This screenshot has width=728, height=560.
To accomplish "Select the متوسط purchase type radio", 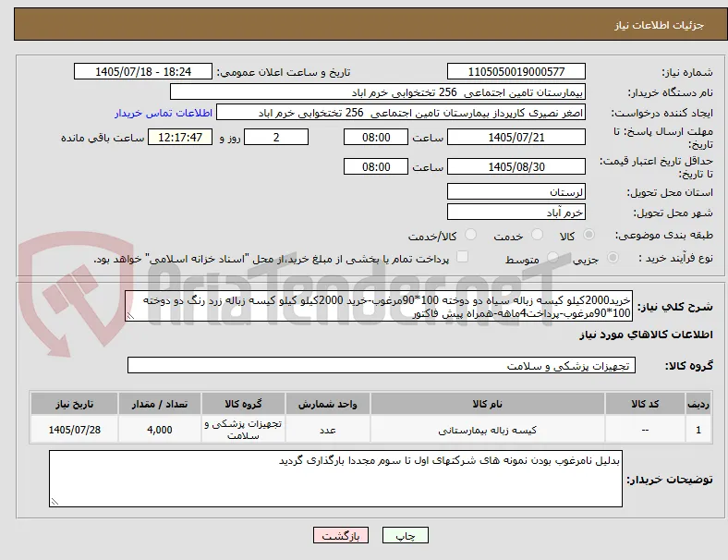I will point(552,257).
